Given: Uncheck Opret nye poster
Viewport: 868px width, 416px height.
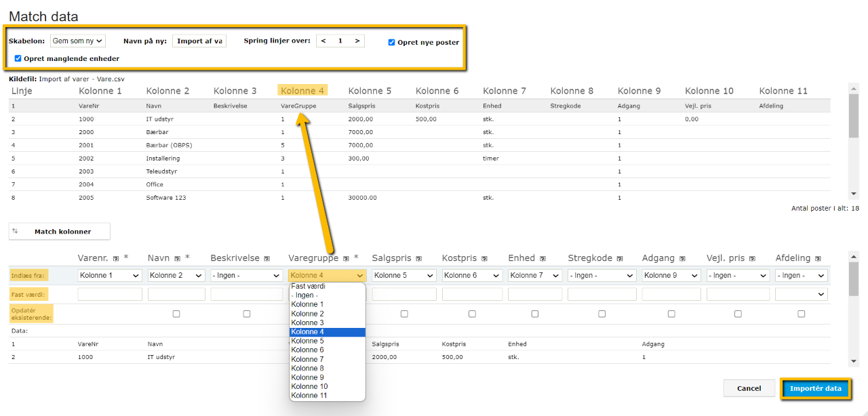Looking at the screenshot, I should point(391,42).
